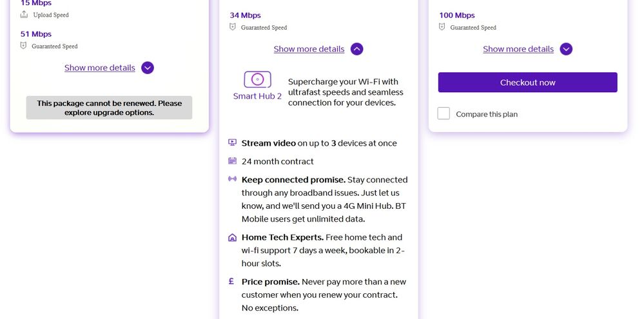Click the upload icon beside Upload Speed

click(24, 14)
